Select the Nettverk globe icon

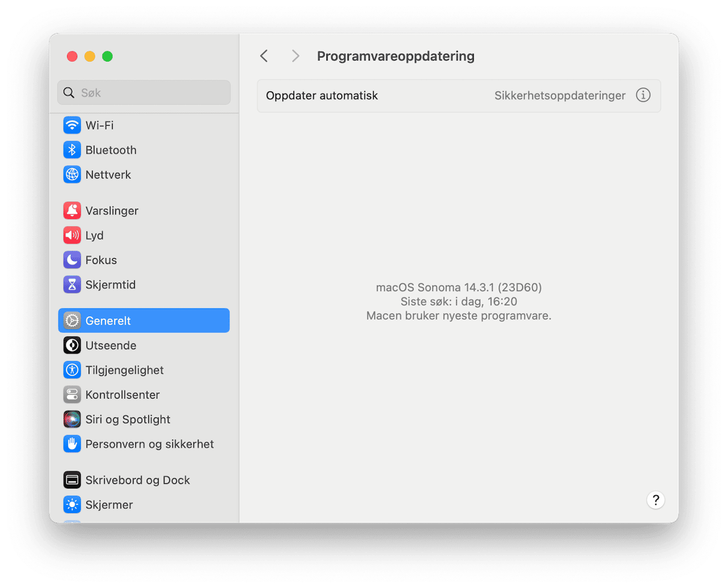tap(72, 175)
